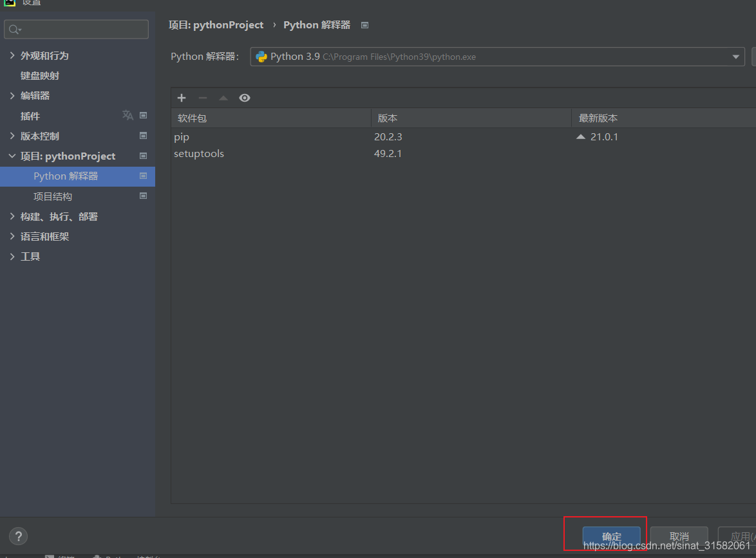
Task: Select 键盘映射 in the settings tree
Action: pyautogui.click(x=39, y=76)
